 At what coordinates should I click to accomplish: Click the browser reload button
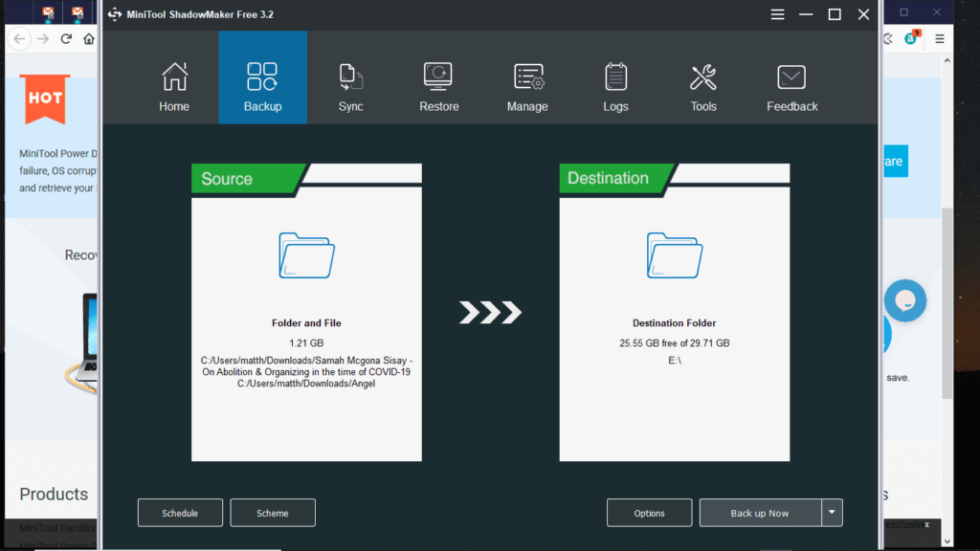66,39
